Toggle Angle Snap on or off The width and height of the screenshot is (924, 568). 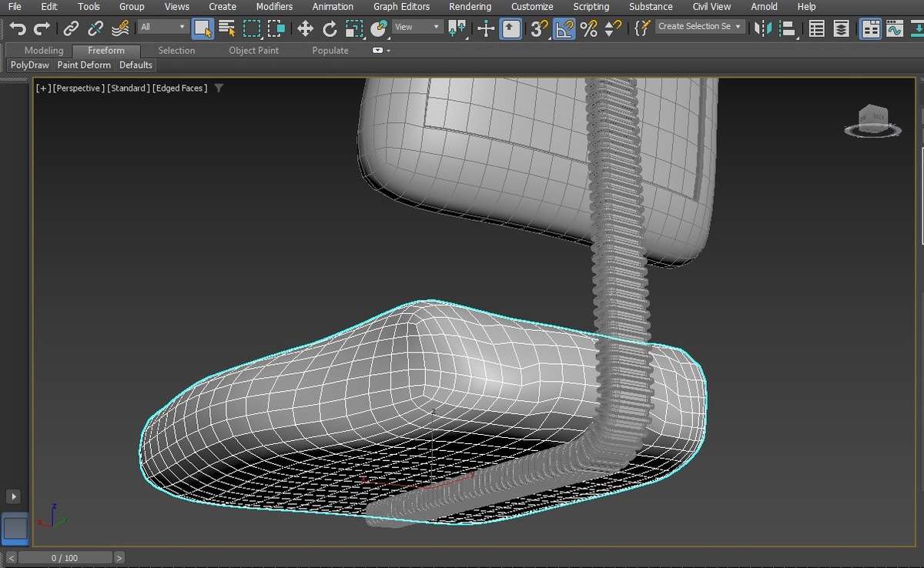point(564,28)
